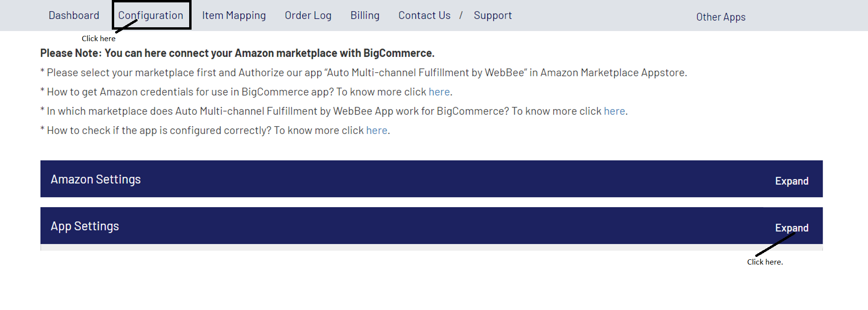The width and height of the screenshot is (868, 310).
Task: Click the 'Click here' annotation below Configuration
Action: pyautogui.click(x=98, y=39)
